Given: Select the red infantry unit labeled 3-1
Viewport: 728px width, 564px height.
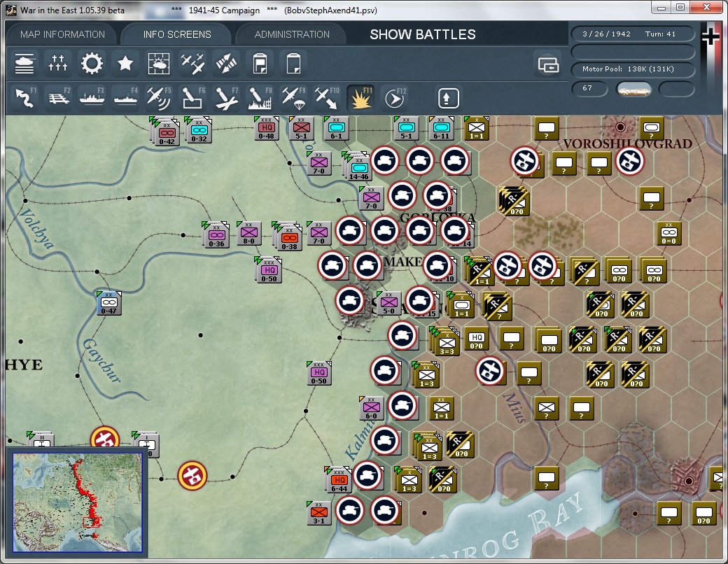Looking at the screenshot, I should (x=319, y=513).
